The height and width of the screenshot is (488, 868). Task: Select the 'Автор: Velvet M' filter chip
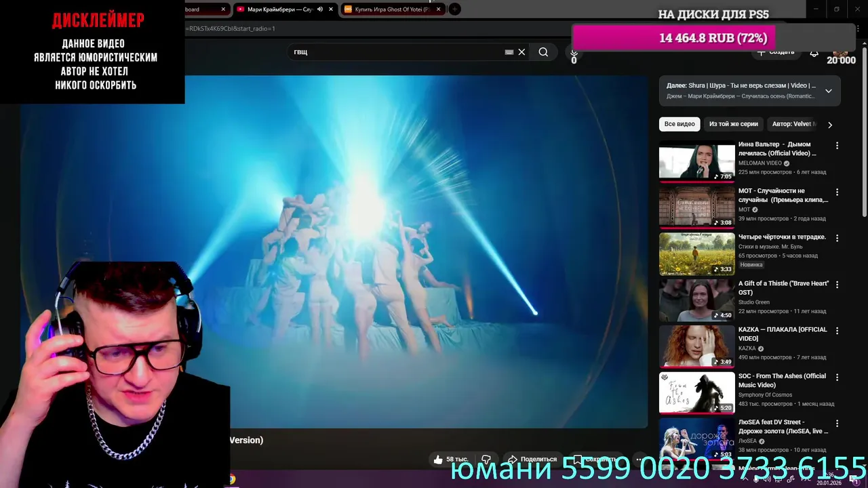[793, 124]
